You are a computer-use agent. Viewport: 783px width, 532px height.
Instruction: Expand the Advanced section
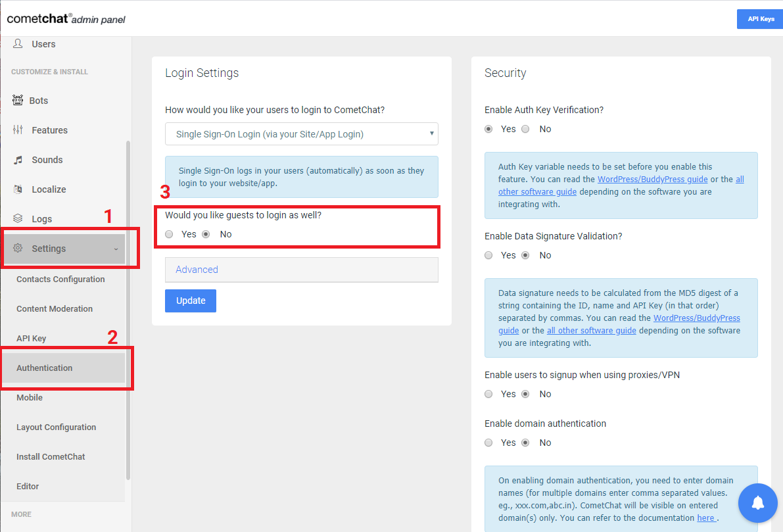click(x=302, y=270)
